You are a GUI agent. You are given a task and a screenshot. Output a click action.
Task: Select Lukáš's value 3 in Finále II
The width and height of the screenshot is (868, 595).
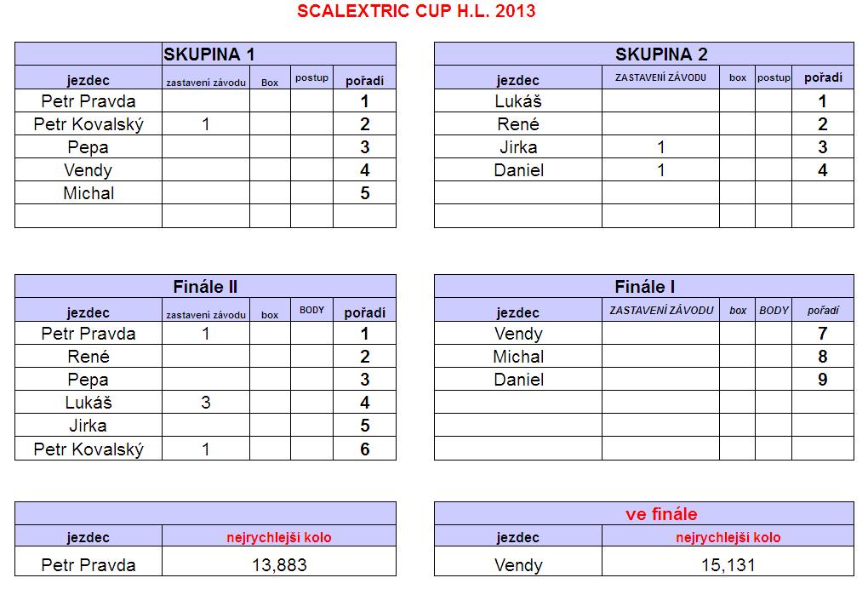coord(206,403)
